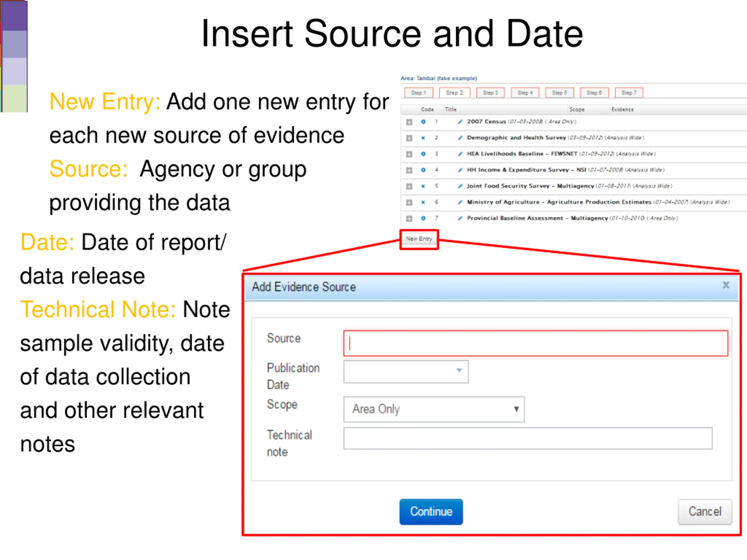Screen dimensions: 747x560
Task: Click the blue X icon for Ministry of Agriculture
Action: pos(423,202)
